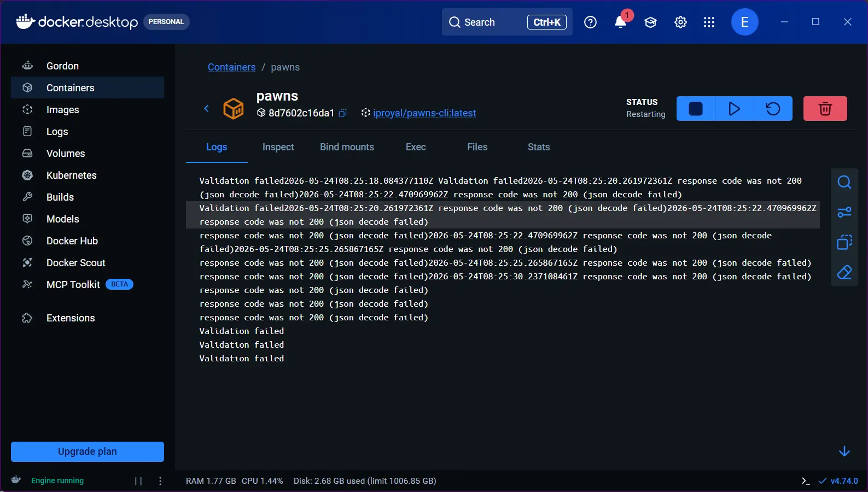Switch to the Inspect tab
Screen dimensions: 868x492
click(x=278, y=147)
